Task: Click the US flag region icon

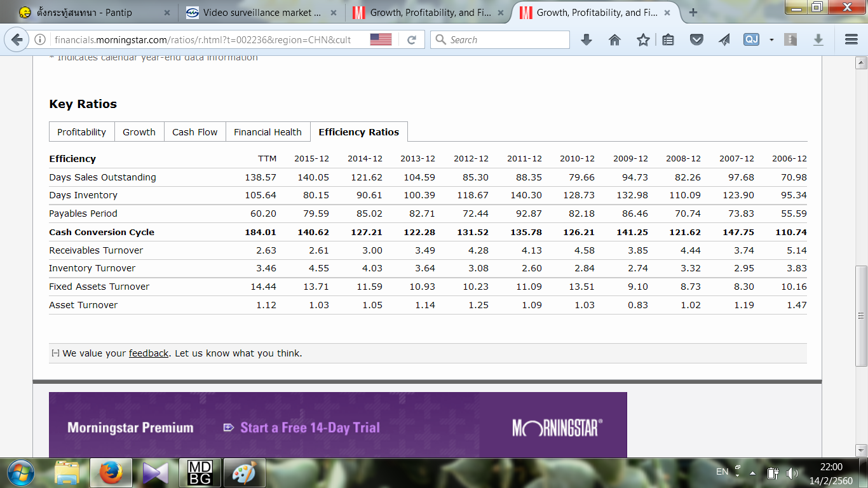Action: pos(381,39)
